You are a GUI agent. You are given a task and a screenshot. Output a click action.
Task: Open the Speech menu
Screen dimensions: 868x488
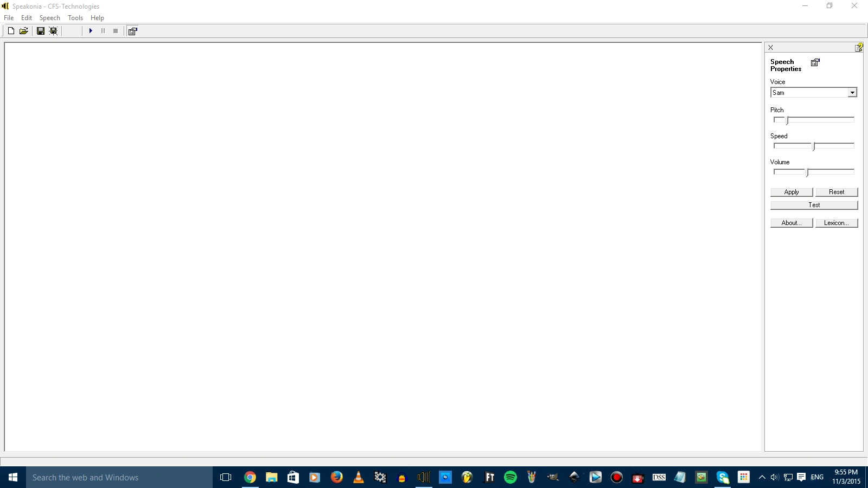coord(49,18)
